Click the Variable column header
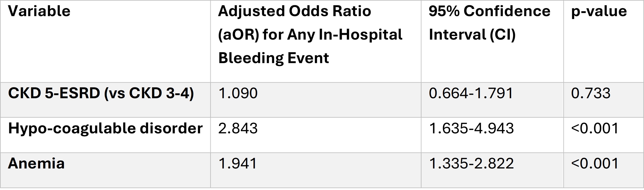 (39, 12)
